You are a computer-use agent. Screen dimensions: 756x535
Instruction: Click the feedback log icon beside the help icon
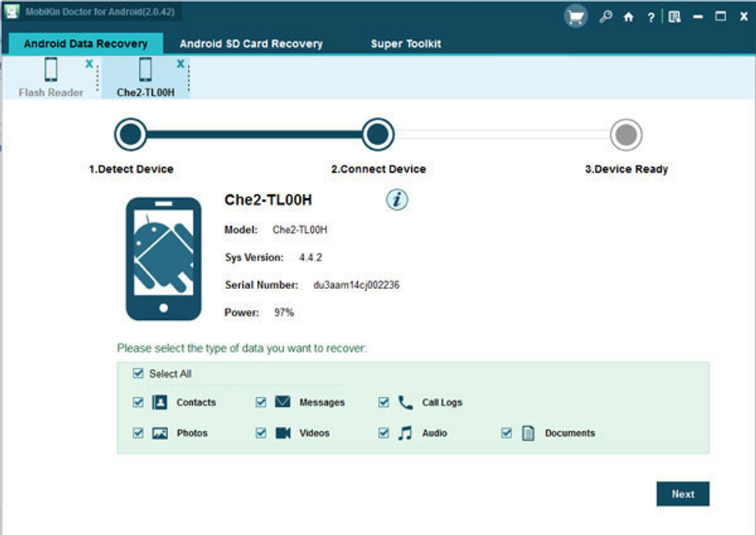(x=673, y=16)
